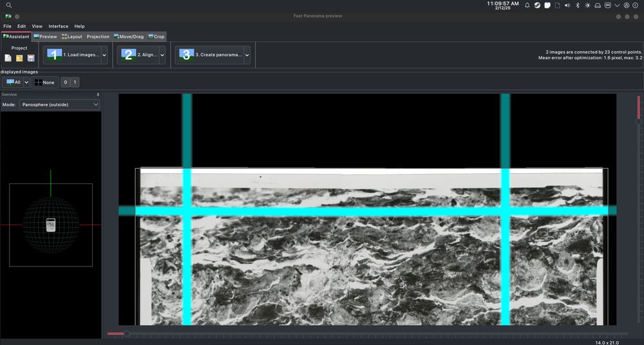Click the float icon in the Overview panel header
The width and height of the screenshot is (644, 345).
point(98,95)
